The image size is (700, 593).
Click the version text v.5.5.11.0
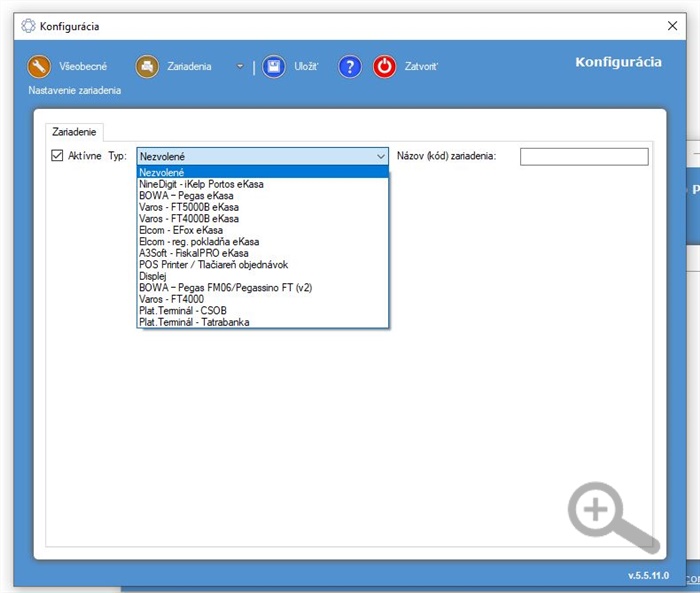point(649,575)
